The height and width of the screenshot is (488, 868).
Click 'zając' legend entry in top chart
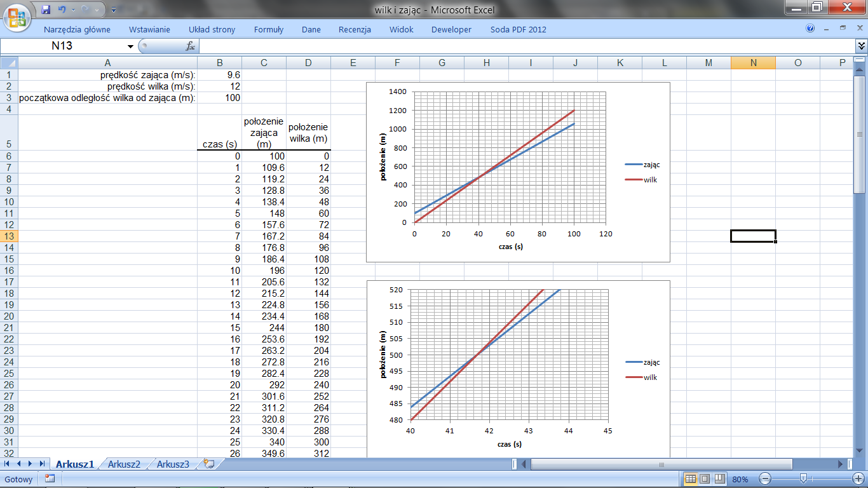(642, 165)
